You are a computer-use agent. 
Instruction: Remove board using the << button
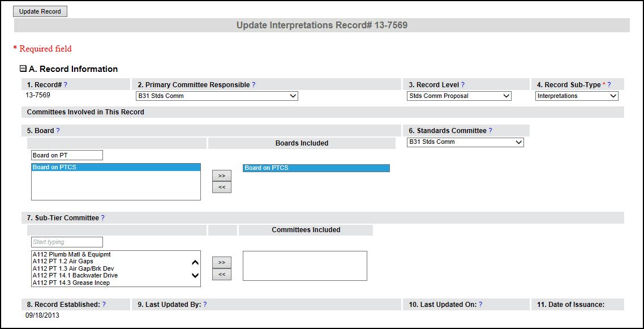point(221,186)
